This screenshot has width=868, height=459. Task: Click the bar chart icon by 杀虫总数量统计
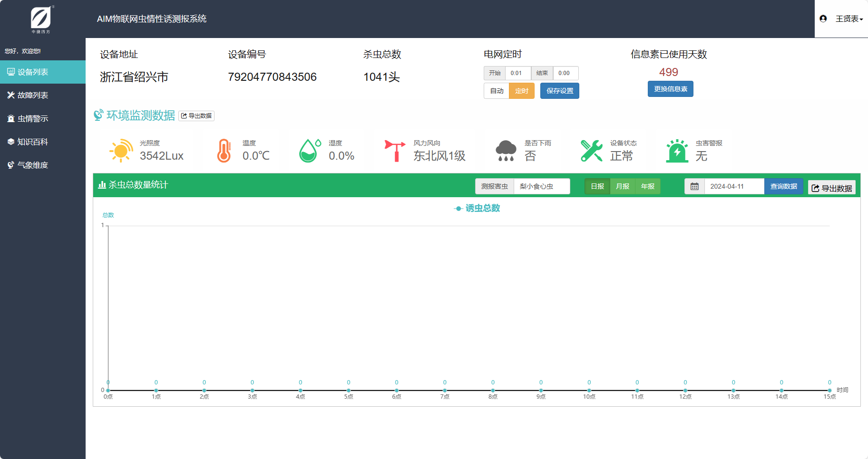tap(102, 185)
